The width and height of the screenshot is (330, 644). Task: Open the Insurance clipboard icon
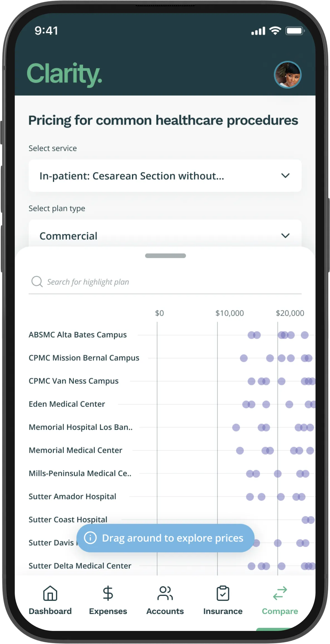click(x=223, y=593)
